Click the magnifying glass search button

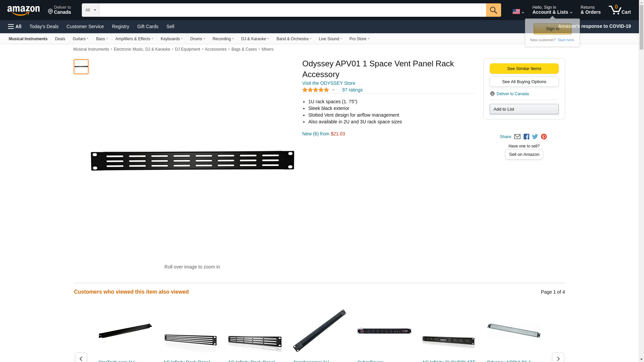click(x=493, y=10)
